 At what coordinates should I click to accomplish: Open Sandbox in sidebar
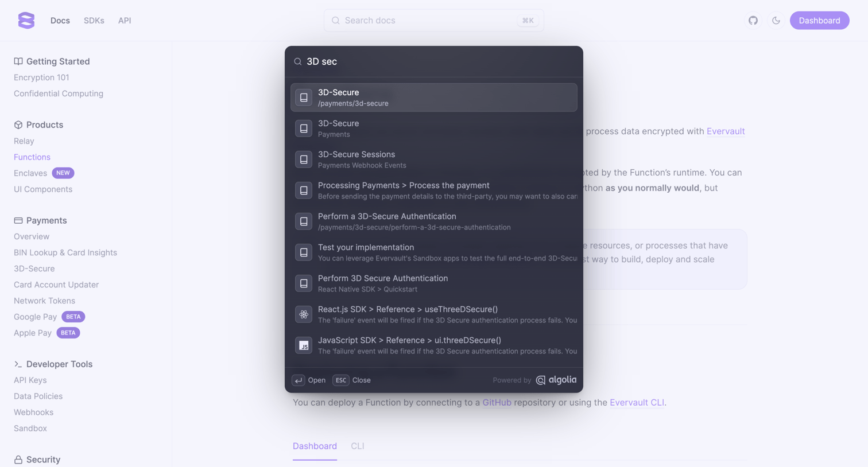click(30, 429)
